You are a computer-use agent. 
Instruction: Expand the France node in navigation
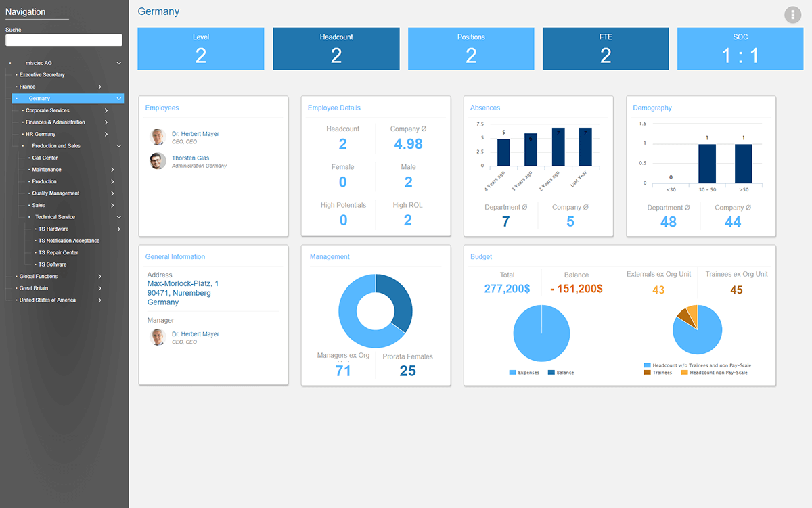point(99,87)
